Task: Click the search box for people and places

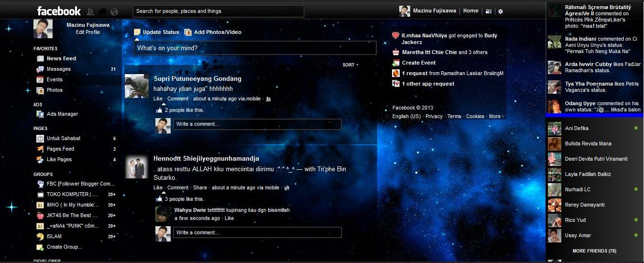Action: [218, 11]
